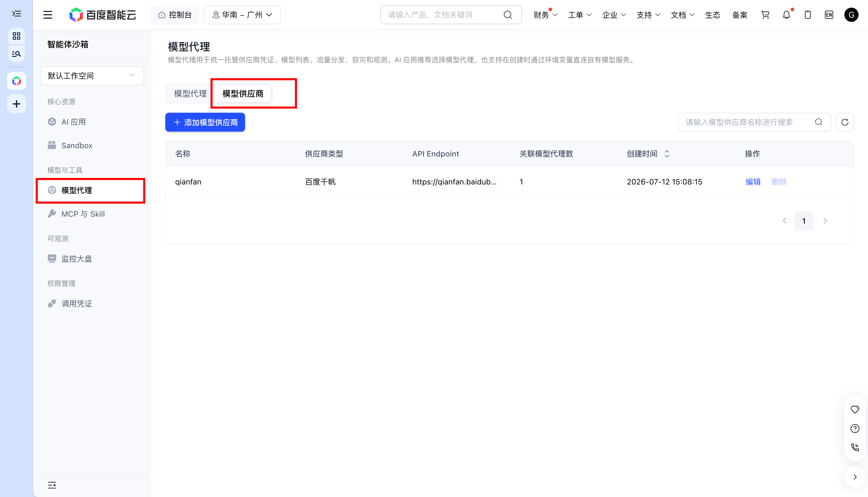868x497 pixels.
Task: Click the mobile phone icon in header
Action: point(807,15)
